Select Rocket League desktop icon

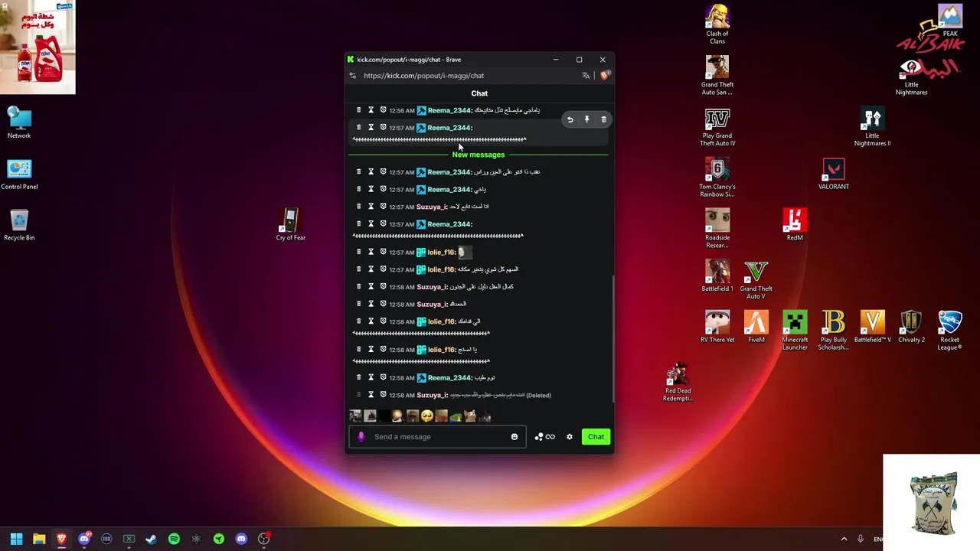pos(949,331)
